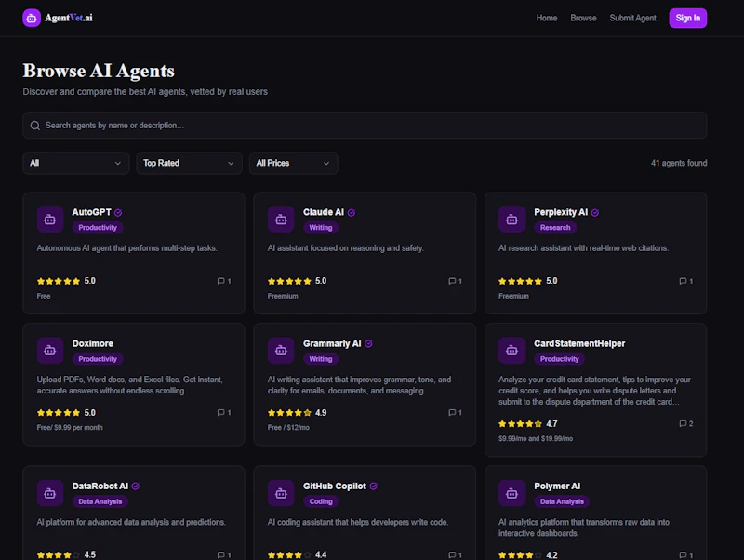Click the AgentVet.ai brand name text

point(69,18)
